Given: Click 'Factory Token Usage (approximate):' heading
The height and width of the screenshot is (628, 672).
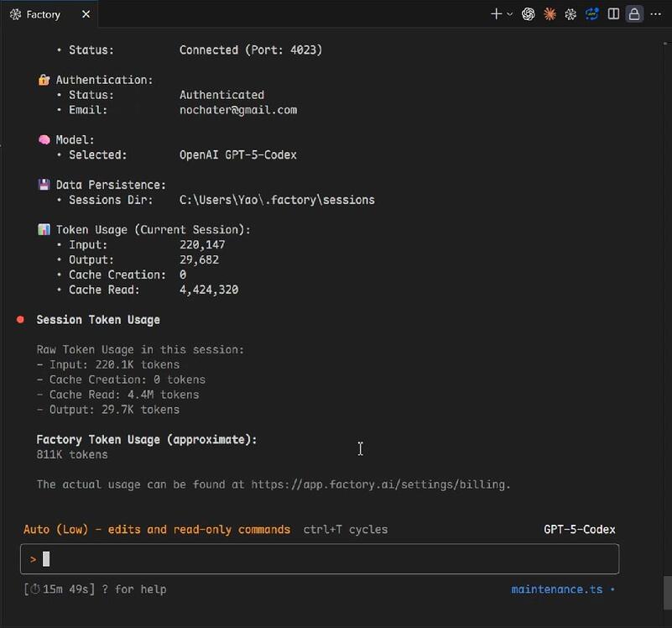Looking at the screenshot, I should point(147,440).
